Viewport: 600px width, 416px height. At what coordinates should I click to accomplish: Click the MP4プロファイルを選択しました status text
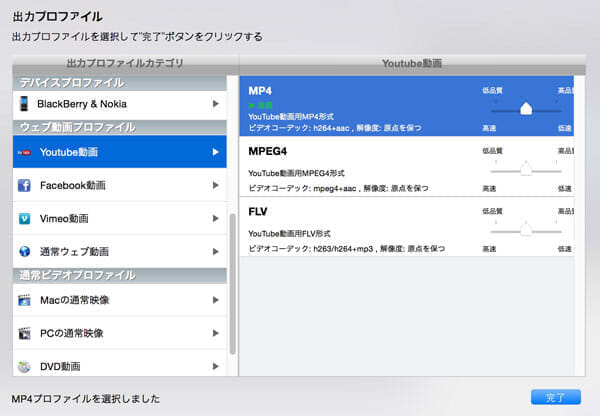coord(86,399)
